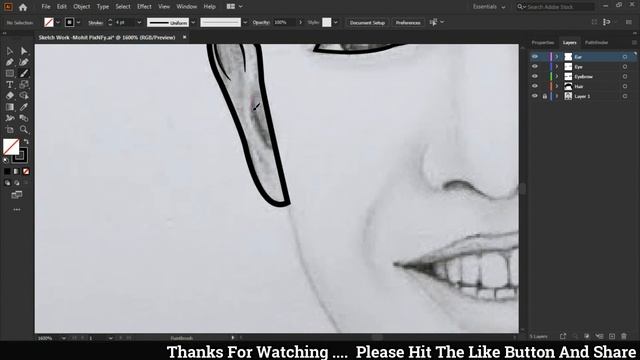Viewport: 640px width, 360px height.
Task: Change the screen mode icon
Action: [17, 195]
